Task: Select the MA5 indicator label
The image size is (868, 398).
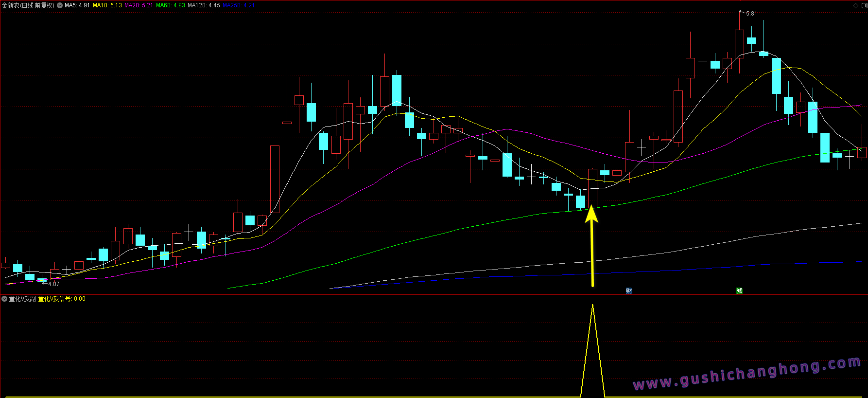Action: click(77, 5)
